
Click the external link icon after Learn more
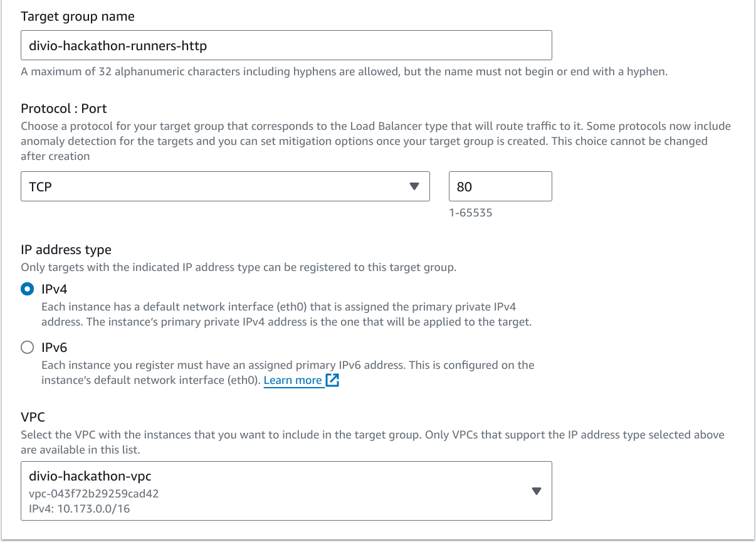[x=332, y=381]
